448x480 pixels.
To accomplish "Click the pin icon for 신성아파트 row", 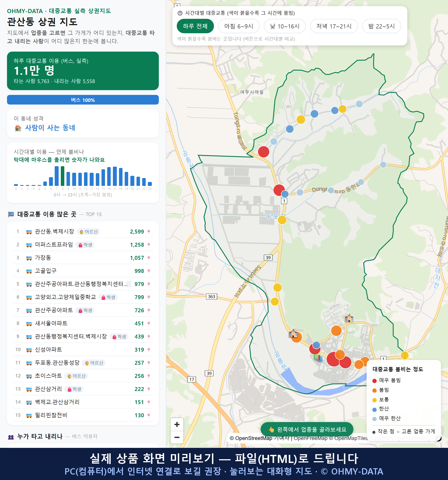I will [149, 350].
